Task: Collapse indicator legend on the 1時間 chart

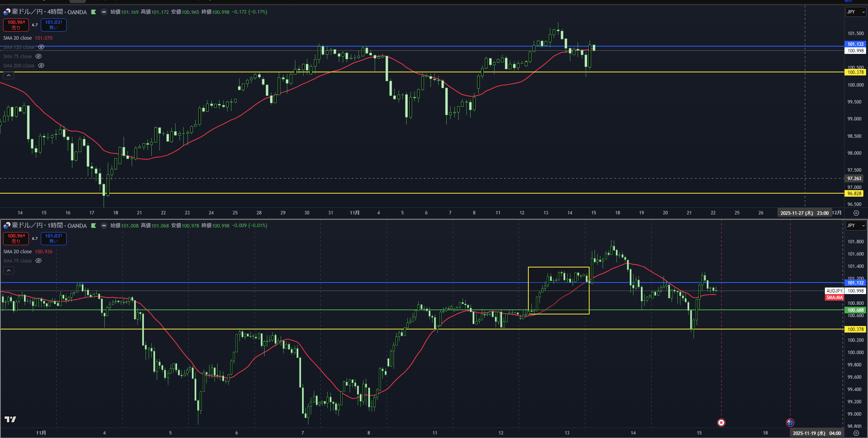Action: point(8,271)
